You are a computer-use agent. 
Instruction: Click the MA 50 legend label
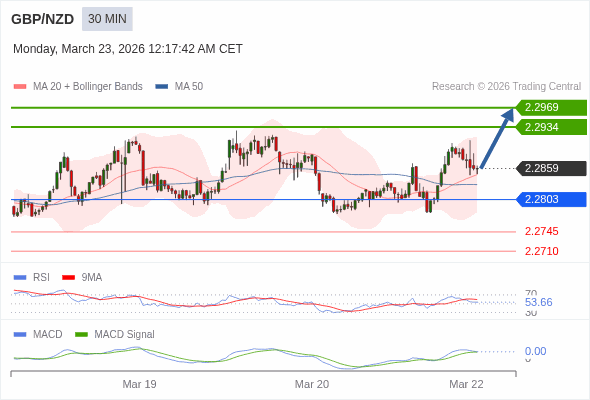[x=189, y=87]
